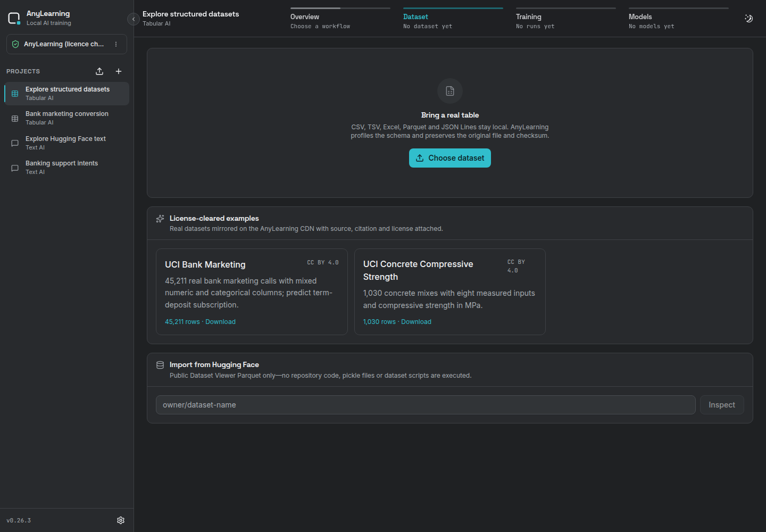Focus the owner/dataset-name input field
The width and height of the screenshot is (766, 532).
pyautogui.click(x=426, y=405)
